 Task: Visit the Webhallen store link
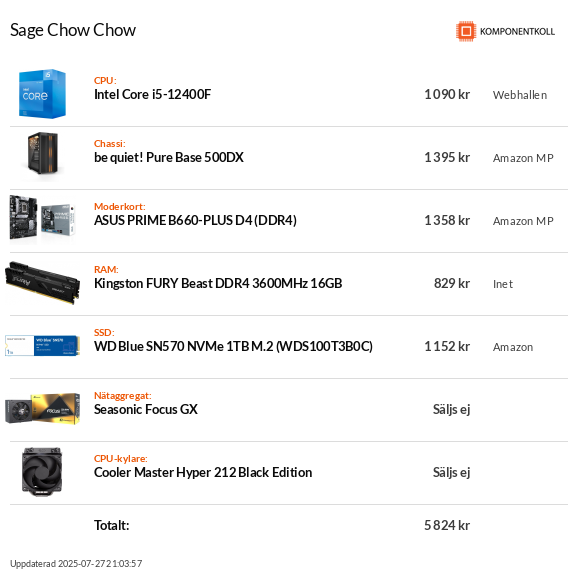coord(520,95)
